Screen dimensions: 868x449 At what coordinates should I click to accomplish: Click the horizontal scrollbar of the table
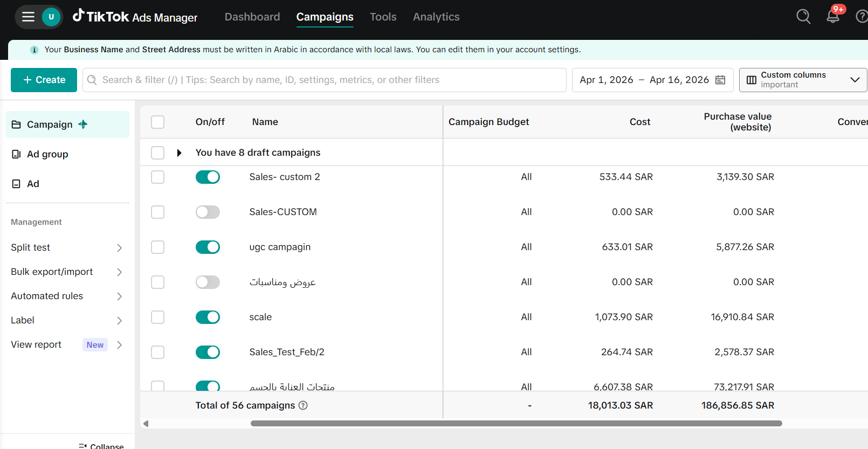tap(516, 424)
